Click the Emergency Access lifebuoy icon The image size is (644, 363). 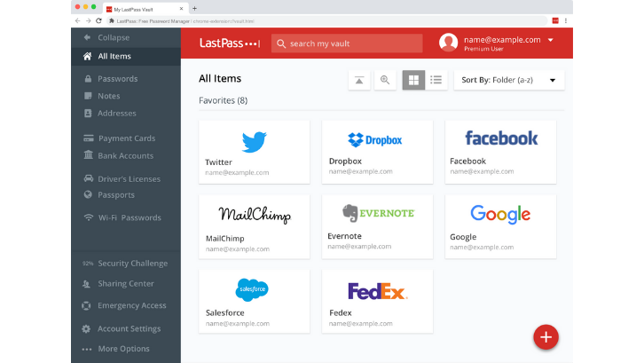point(86,305)
